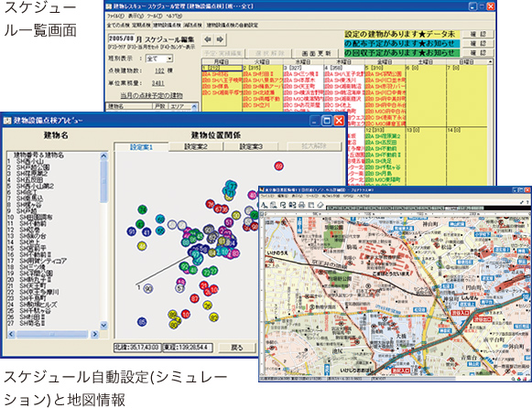The image size is (532, 408).
Task: Open ヘルプ menu in schedule window
Action: pyautogui.click(x=174, y=16)
